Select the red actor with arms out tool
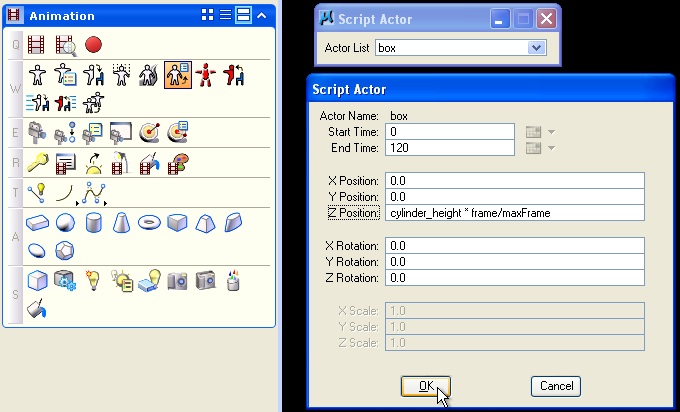The height and width of the screenshot is (412, 680). click(206, 75)
